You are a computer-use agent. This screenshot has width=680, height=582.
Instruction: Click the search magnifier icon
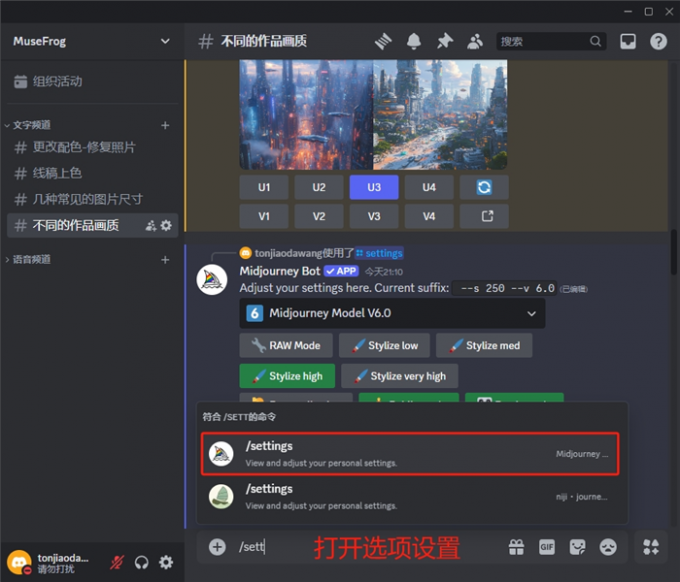click(595, 41)
